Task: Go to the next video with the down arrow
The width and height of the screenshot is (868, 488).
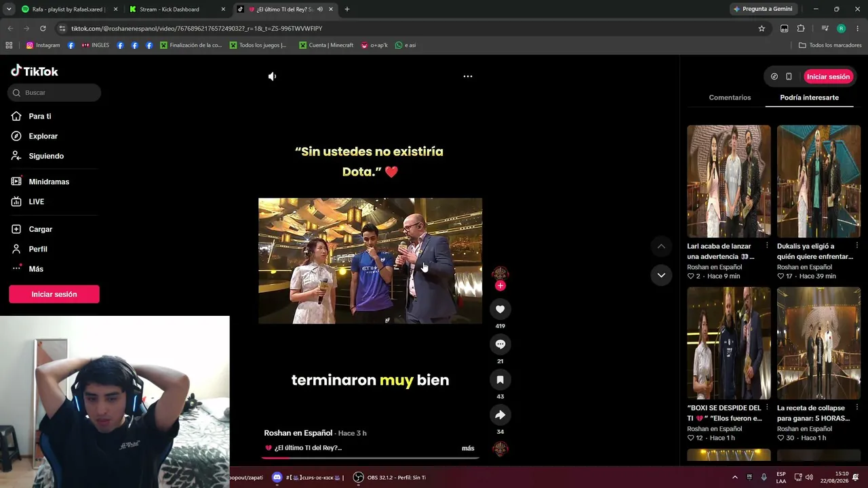Action: click(x=661, y=275)
